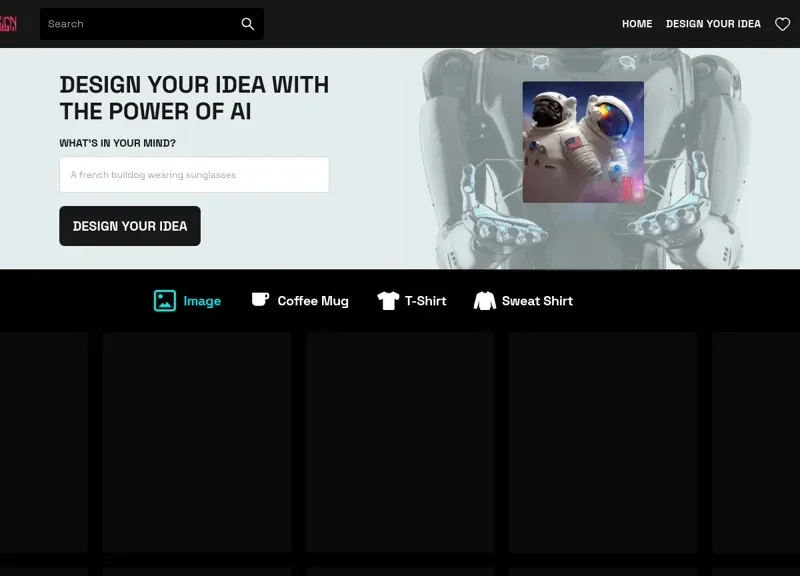The width and height of the screenshot is (800, 576).
Task: Click the T-shirt icon
Action: 388,301
